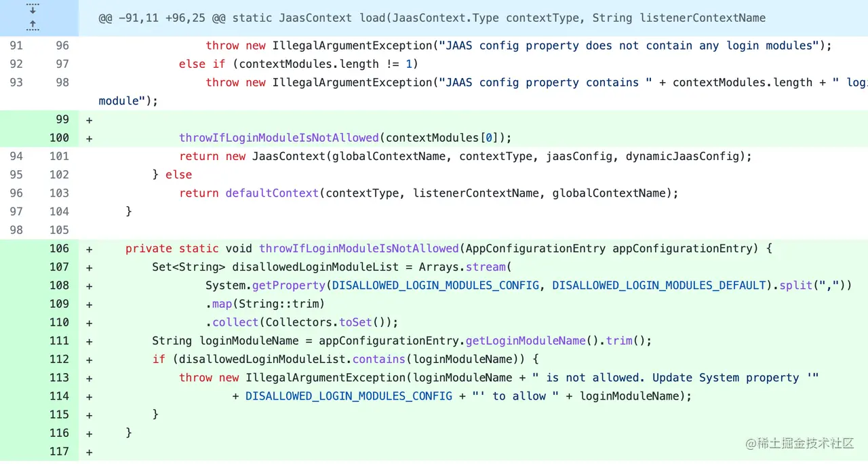Expand hidden lines with the up arrow icon
Viewport: 868px width, 464px height.
33,24
